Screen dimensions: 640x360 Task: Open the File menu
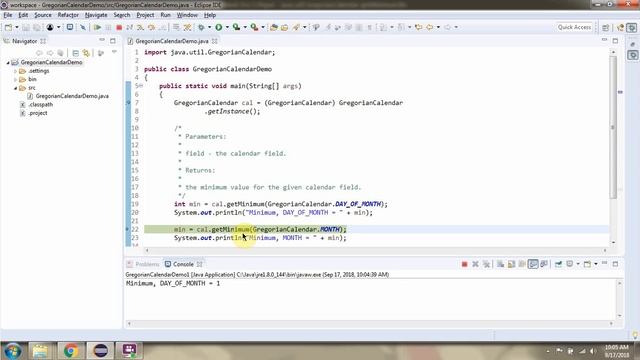8,15
